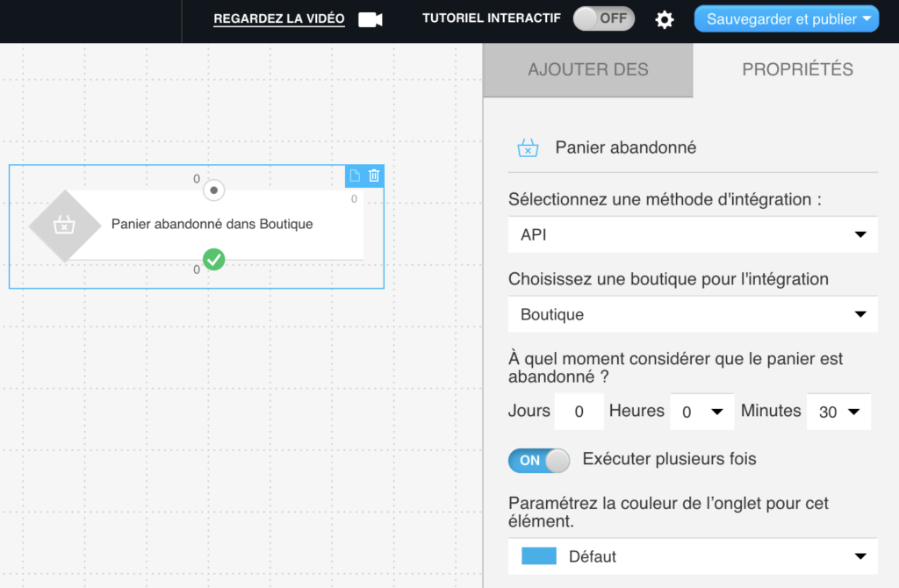Open the Heures dropdown
This screenshot has height=588, width=899.
coord(702,412)
